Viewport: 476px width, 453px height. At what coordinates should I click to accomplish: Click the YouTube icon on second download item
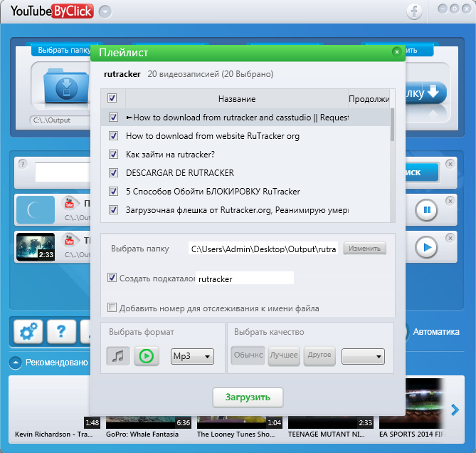tap(69, 240)
